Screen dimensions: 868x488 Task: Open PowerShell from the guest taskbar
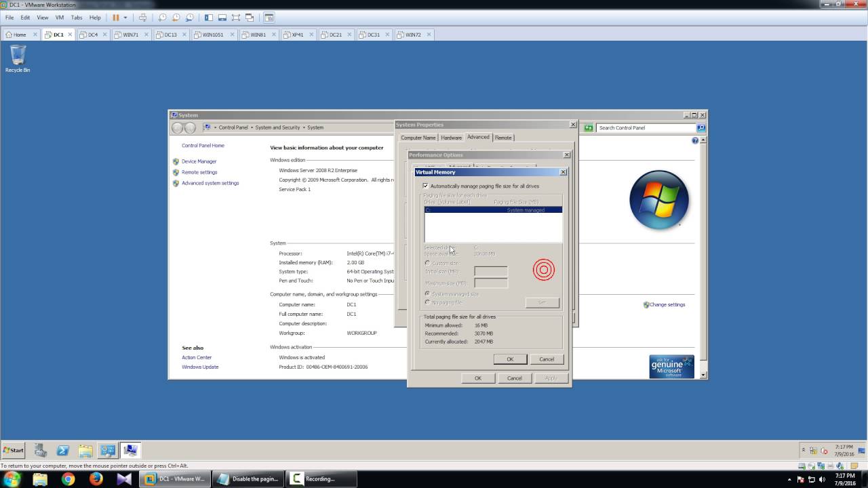click(x=62, y=450)
